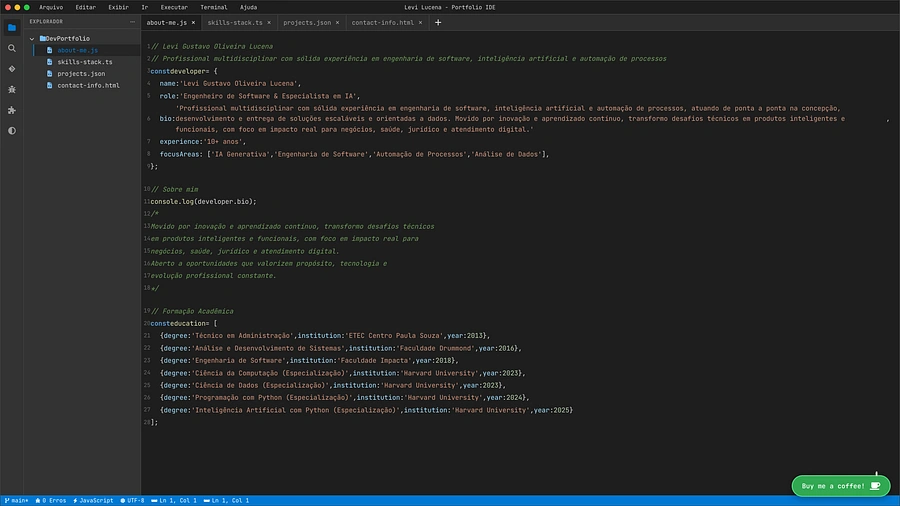This screenshot has height=506, width=900.
Task: Toggle the theme contrast icon in activity bar
Action: point(12,130)
